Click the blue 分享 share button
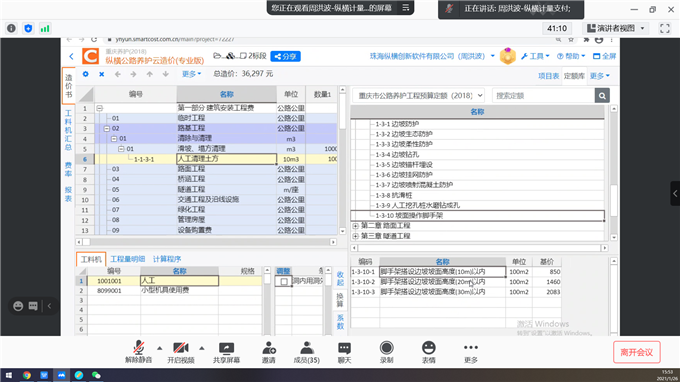The height and width of the screenshot is (382, 680). 285,56
